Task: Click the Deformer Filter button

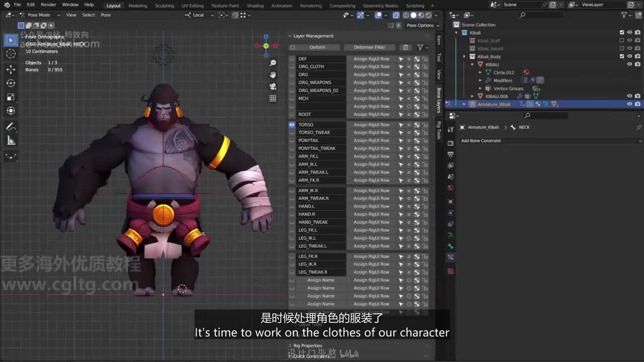Action: coord(369,47)
